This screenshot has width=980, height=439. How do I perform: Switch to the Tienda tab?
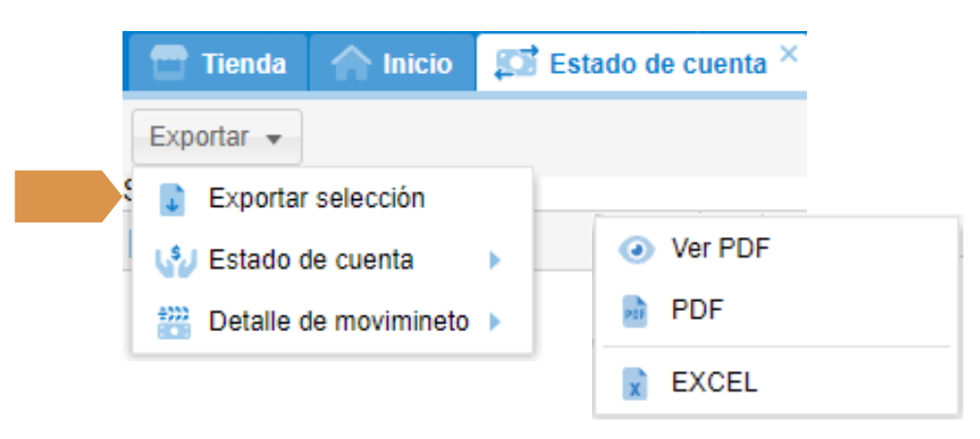click(243, 64)
